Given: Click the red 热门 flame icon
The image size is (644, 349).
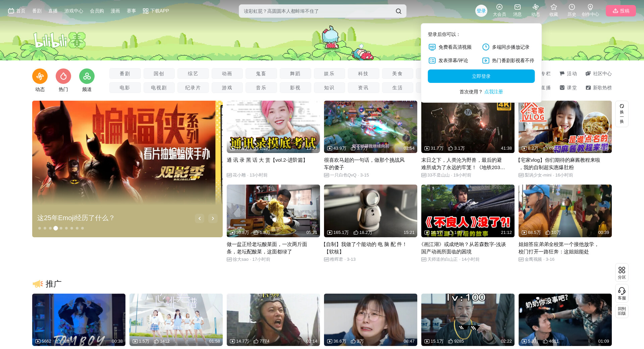Looking at the screenshot, I should [x=63, y=76].
